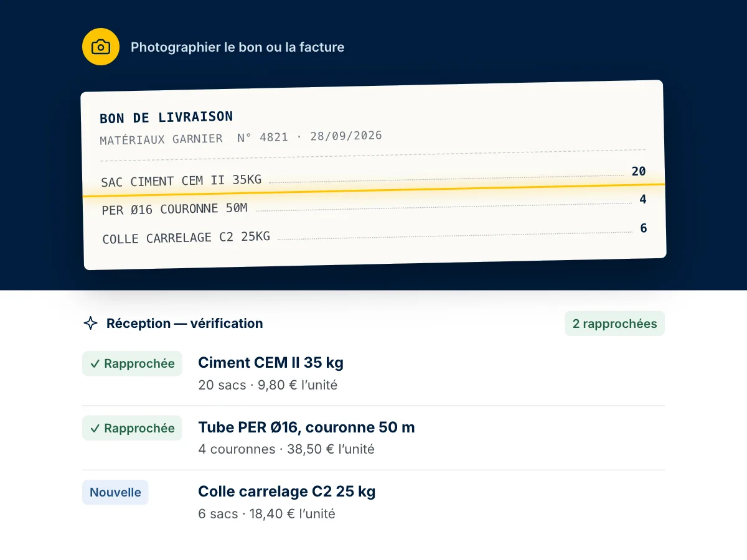
Task: Select '20 sacs · 9,80 € l'unité' details
Action: click(268, 385)
